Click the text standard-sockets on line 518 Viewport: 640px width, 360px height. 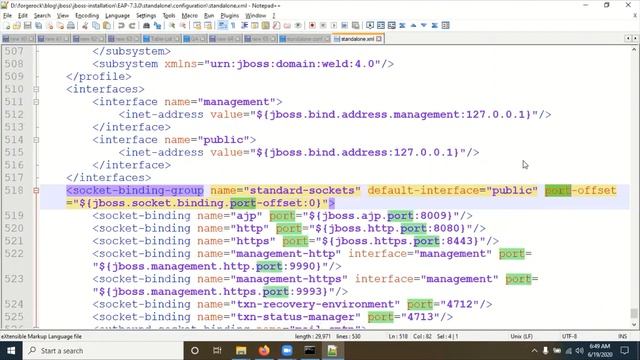[302, 190]
